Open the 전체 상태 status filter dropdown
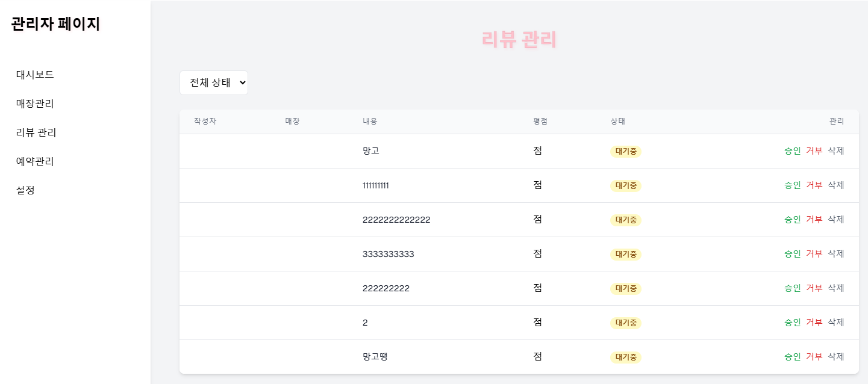Screen dimensions: 868x384 click(213, 82)
